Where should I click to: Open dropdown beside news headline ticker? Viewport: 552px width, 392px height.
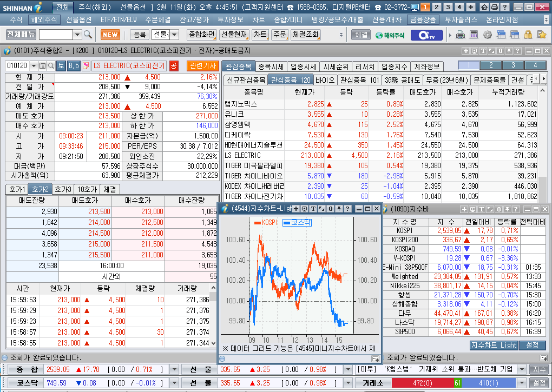point(522,369)
